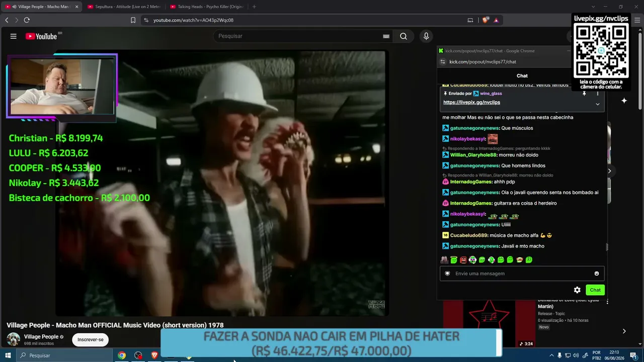Screen dimensions: 644x362
Task: Pick the first emote in chat quick-emote row
Action: click(444, 260)
